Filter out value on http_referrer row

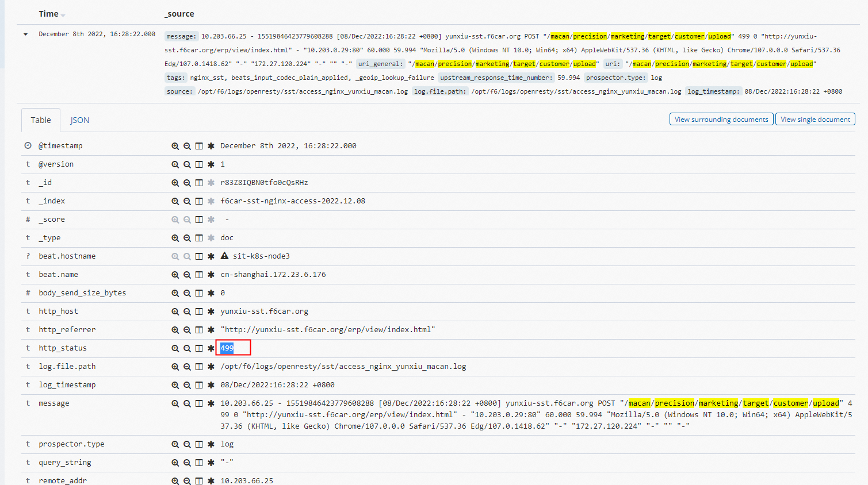click(x=187, y=330)
